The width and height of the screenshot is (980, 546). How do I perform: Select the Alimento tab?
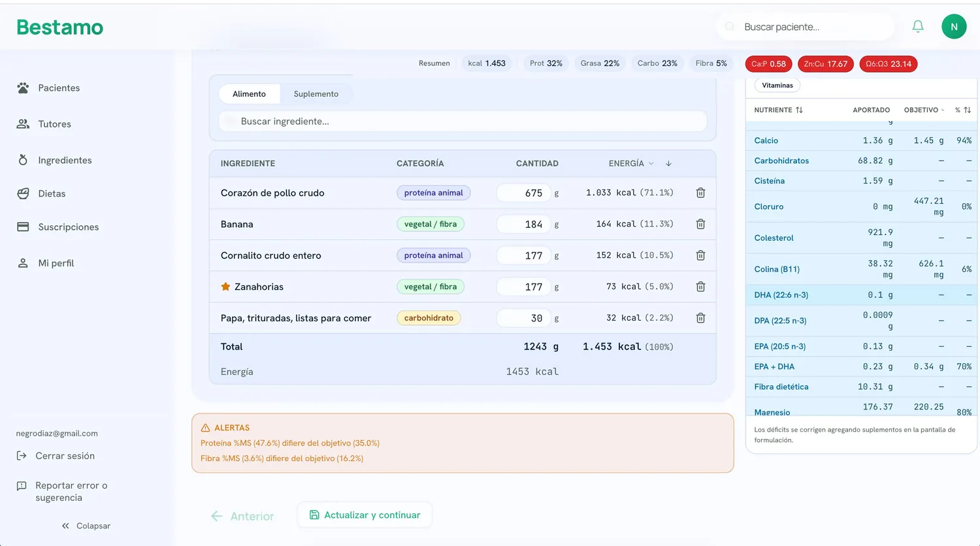click(249, 94)
